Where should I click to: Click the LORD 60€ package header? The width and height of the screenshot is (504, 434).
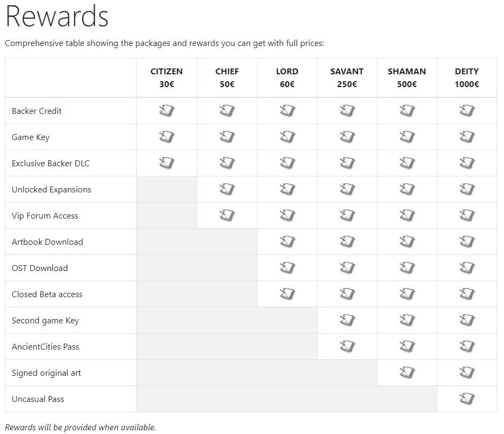pyautogui.click(x=287, y=78)
